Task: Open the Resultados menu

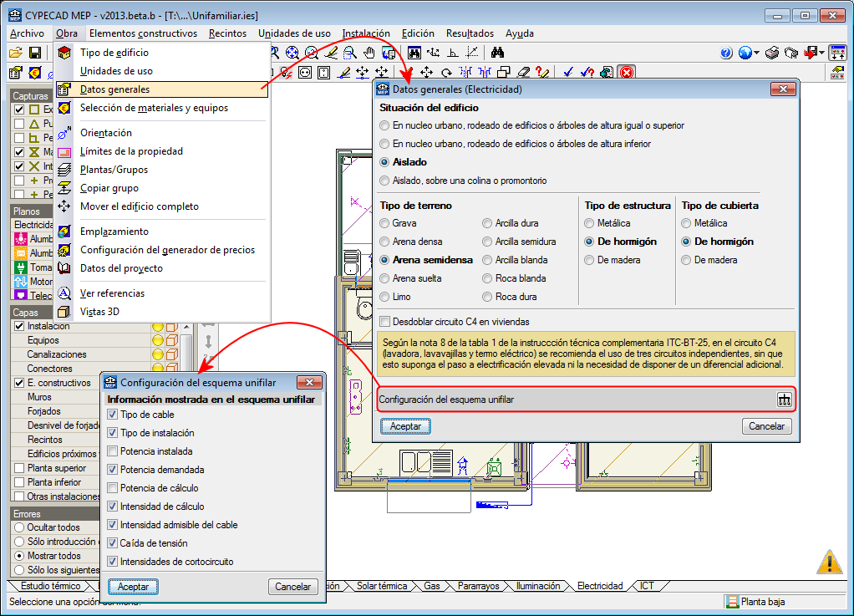Action: click(470, 33)
